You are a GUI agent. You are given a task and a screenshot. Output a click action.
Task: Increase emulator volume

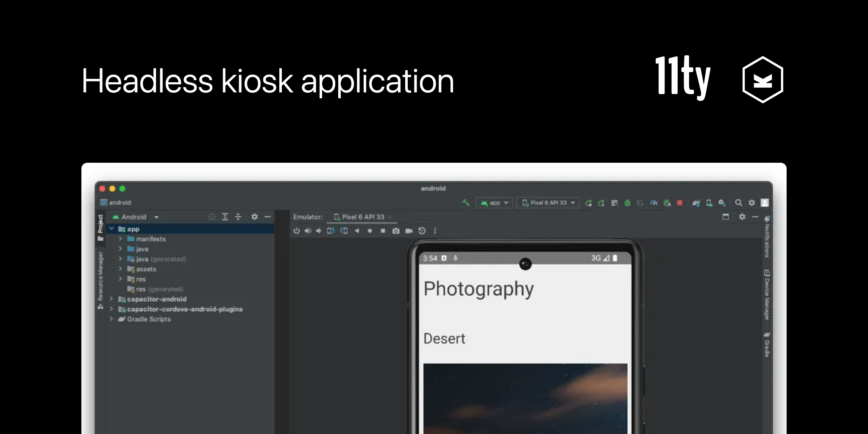coord(308,231)
